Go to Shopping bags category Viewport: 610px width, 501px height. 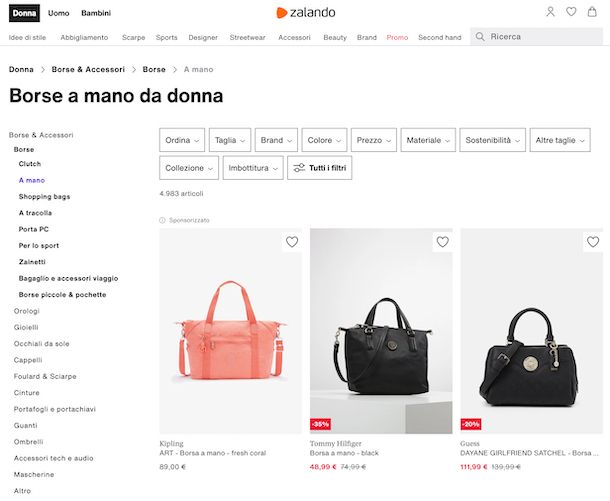[44, 196]
